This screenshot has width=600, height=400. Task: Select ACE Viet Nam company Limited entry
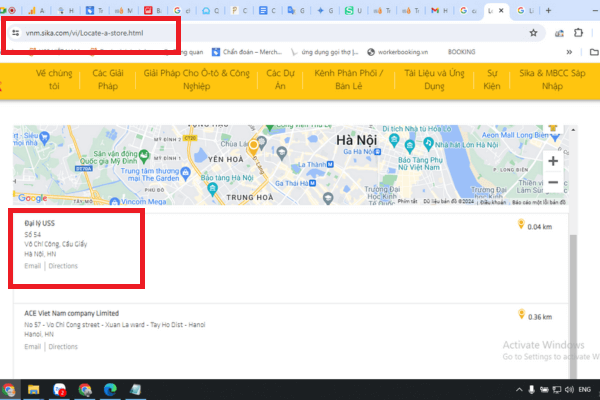click(72, 313)
